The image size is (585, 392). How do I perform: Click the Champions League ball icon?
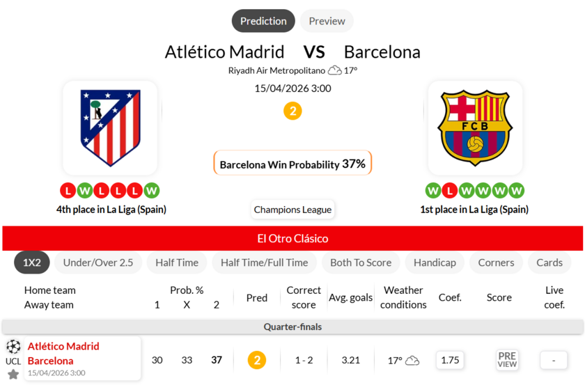click(13, 347)
